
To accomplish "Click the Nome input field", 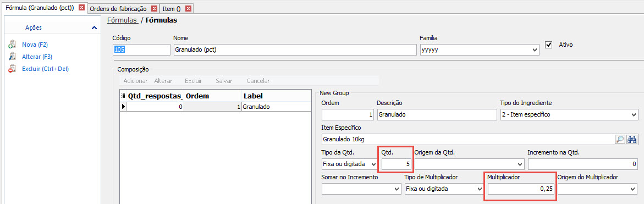I will [295, 49].
